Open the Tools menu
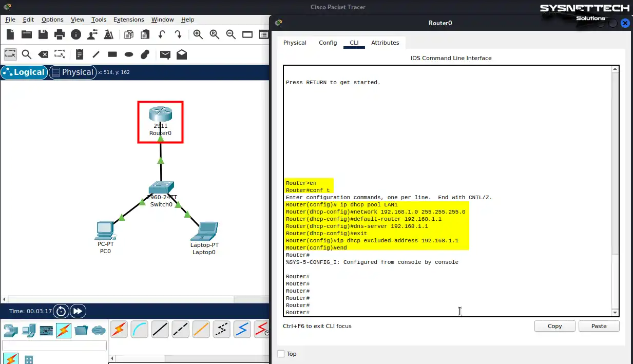Viewport: 633px width, 364px height. pos(99,20)
